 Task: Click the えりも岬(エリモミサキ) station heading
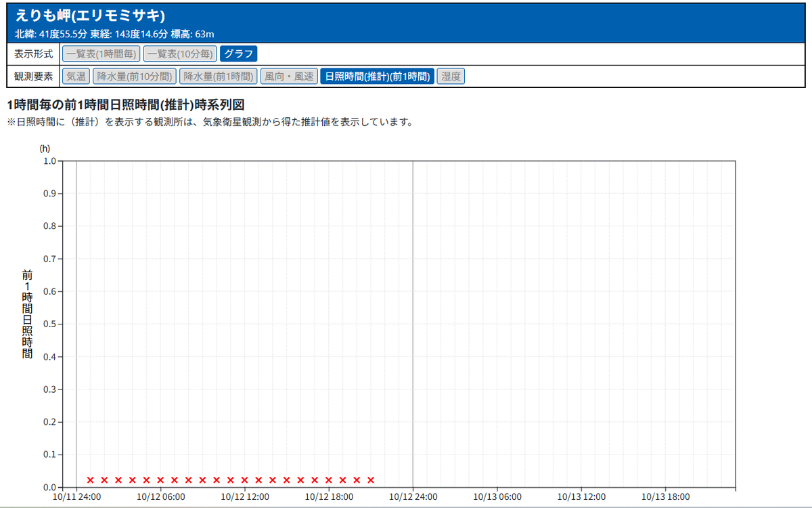90,16
